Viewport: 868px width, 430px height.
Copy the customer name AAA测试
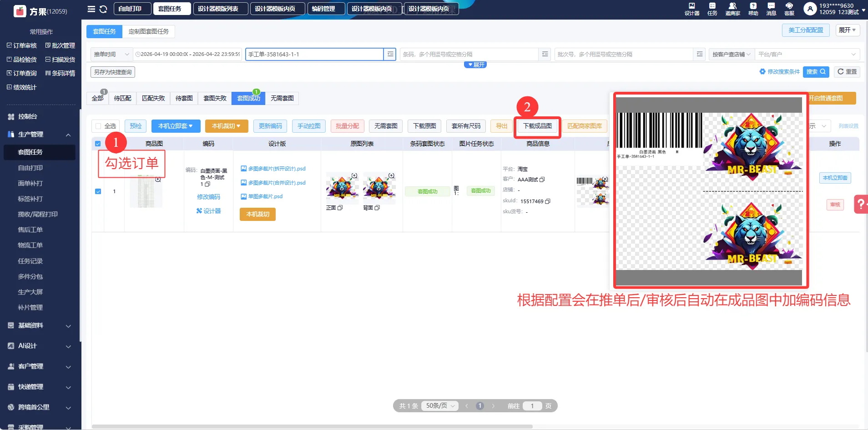point(542,180)
